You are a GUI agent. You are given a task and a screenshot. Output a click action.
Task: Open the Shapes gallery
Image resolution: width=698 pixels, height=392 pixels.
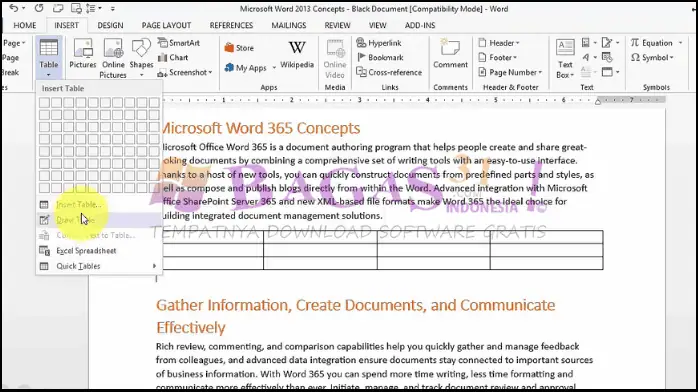141,57
